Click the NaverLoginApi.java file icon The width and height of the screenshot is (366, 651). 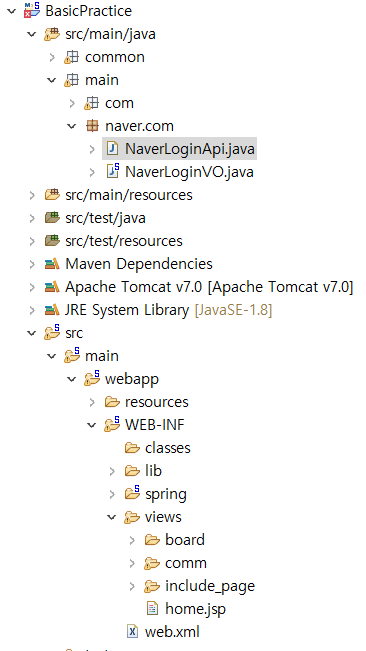112,149
